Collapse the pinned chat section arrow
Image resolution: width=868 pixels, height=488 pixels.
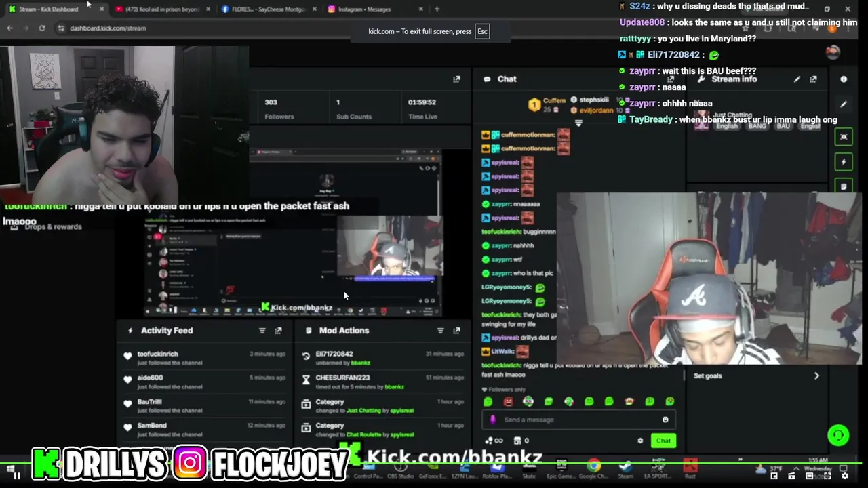click(x=578, y=123)
